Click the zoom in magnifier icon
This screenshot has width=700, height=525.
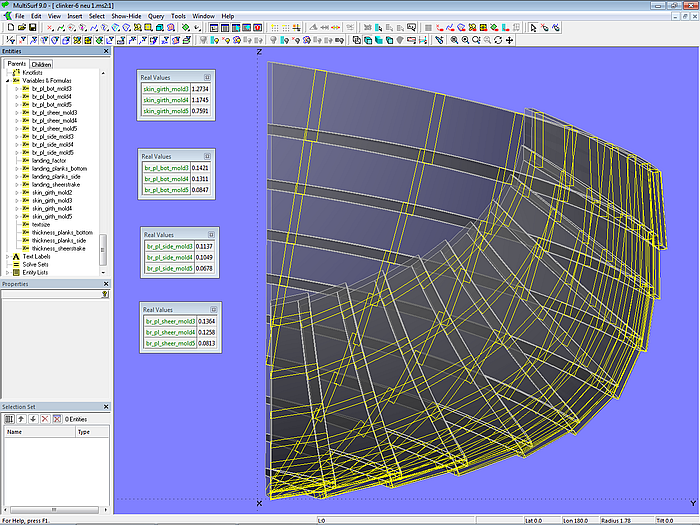point(454,40)
